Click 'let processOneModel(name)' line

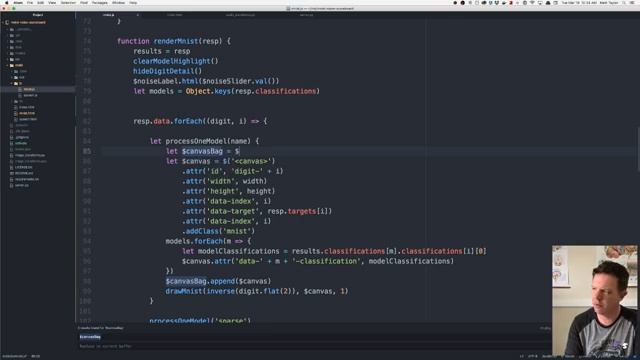click(x=204, y=141)
